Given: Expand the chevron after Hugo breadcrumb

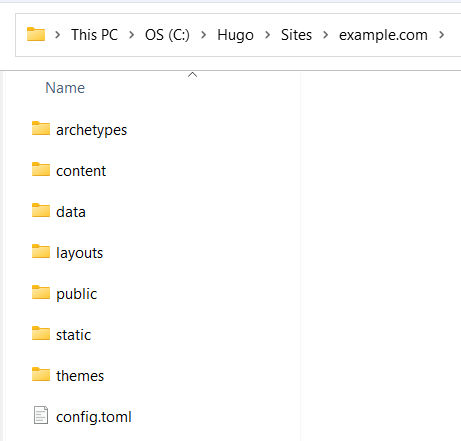Looking at the screenshot, I should point(267,35).
